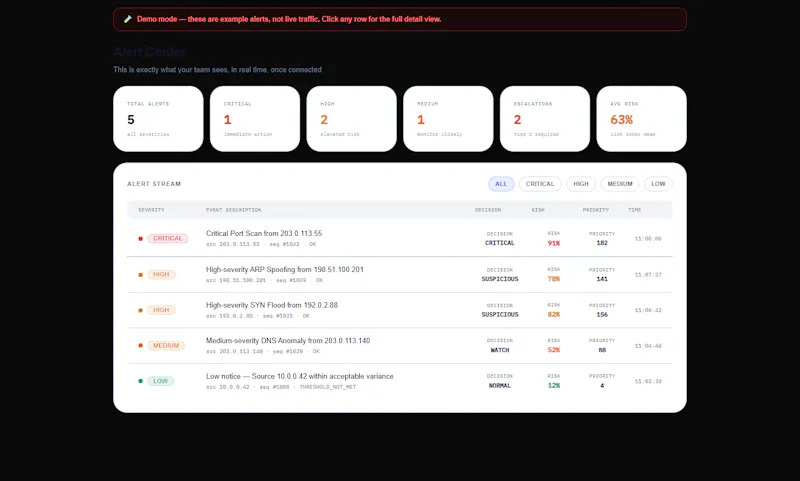Click red status dot in Critical row
This screenshot has height=481, width=800.
(x=140, y=238)
